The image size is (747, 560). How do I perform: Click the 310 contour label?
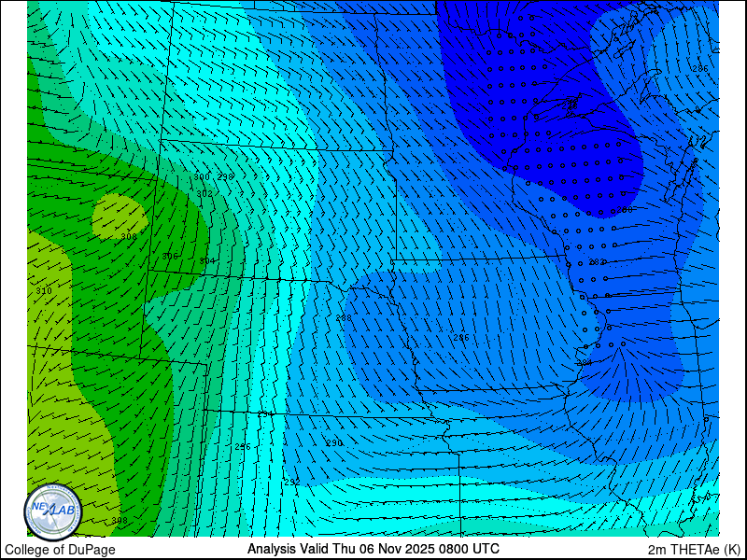[x=44, y=291]
